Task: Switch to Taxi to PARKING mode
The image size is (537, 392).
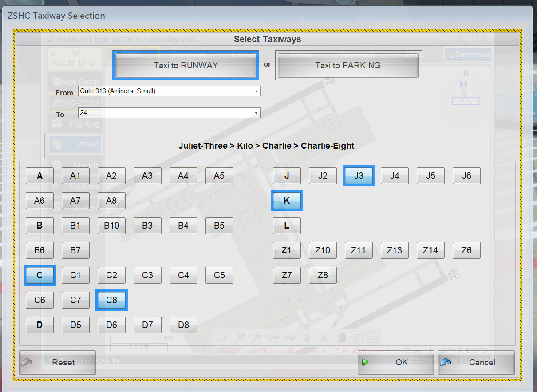Action: coord(348,65)
